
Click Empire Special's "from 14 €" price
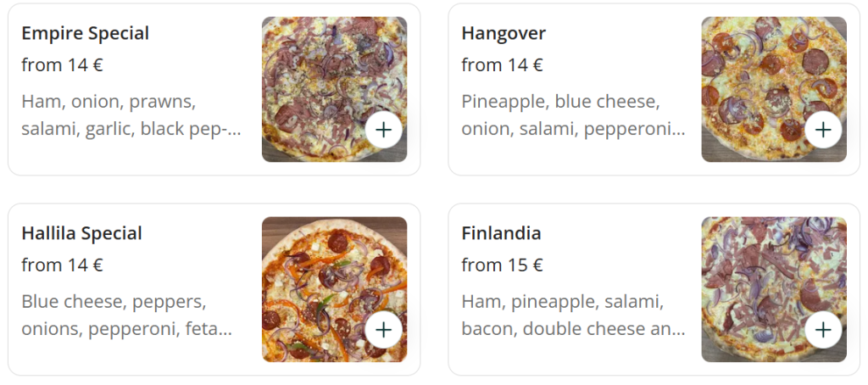pos(62,65)
